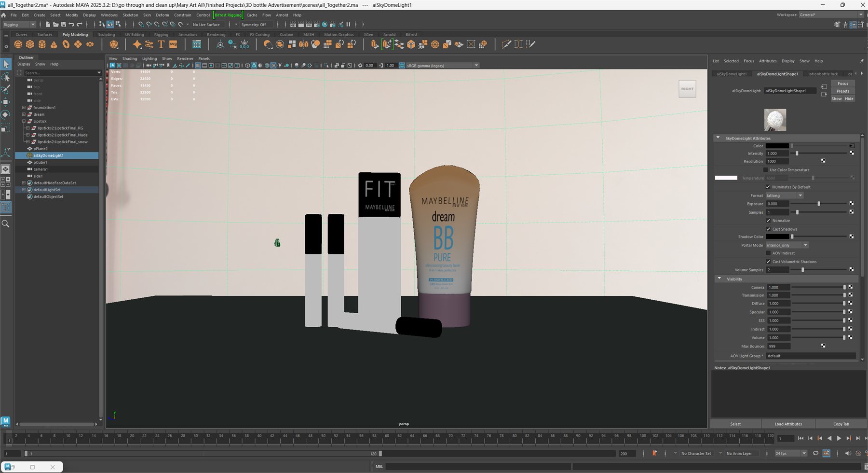Click the undo arrow icon
The image size is (868, 473).
coord(71,25)
